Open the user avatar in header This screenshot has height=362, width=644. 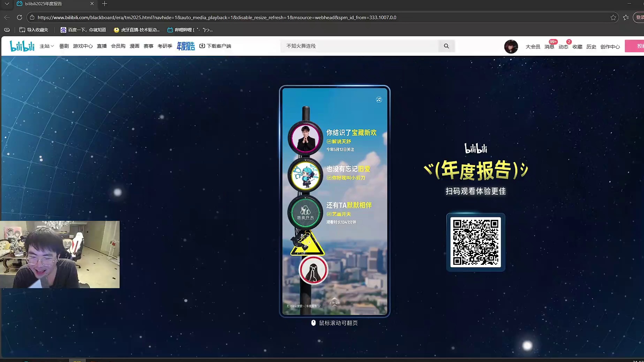tap(511, 46)
